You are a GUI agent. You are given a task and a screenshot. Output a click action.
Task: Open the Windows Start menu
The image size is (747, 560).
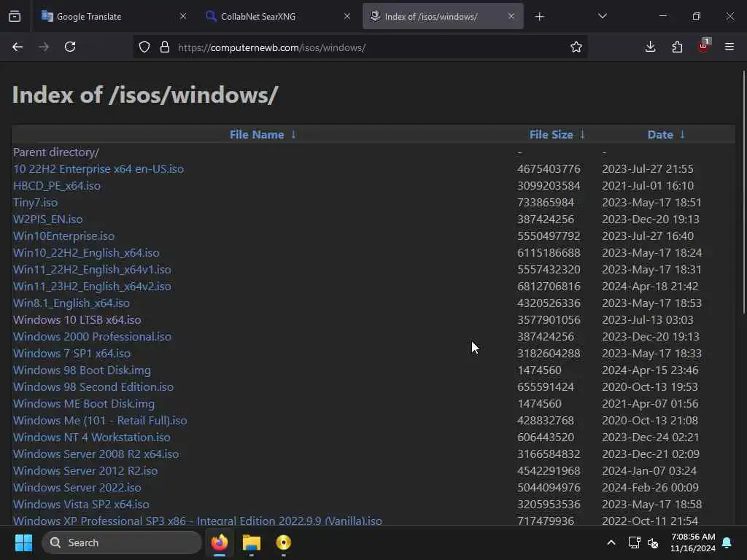[x=23, y=542]
